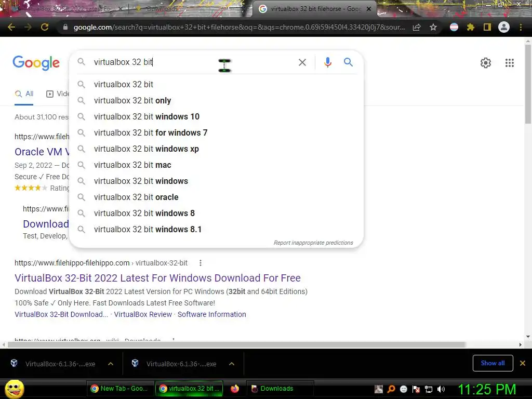Open result options for filehippo result

(201, 263)
